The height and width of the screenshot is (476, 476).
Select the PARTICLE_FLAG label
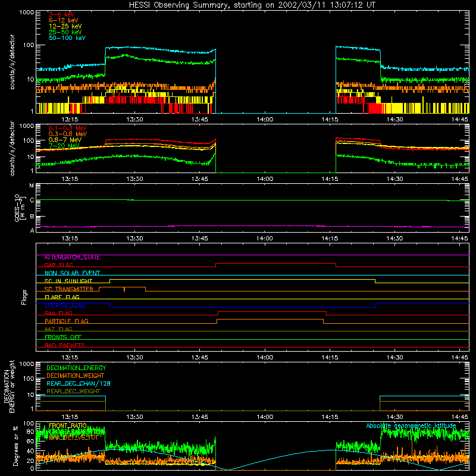[67, 321]
